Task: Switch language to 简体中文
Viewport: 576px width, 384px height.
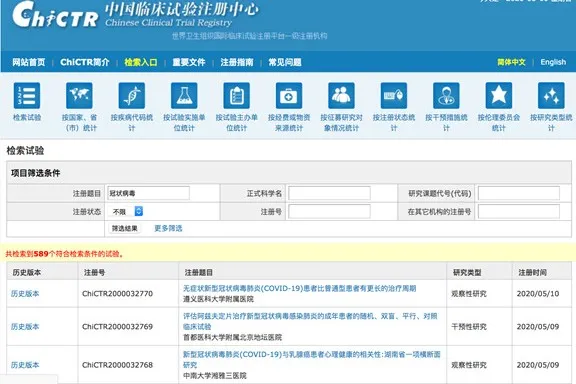Action: tap(511, 62)
